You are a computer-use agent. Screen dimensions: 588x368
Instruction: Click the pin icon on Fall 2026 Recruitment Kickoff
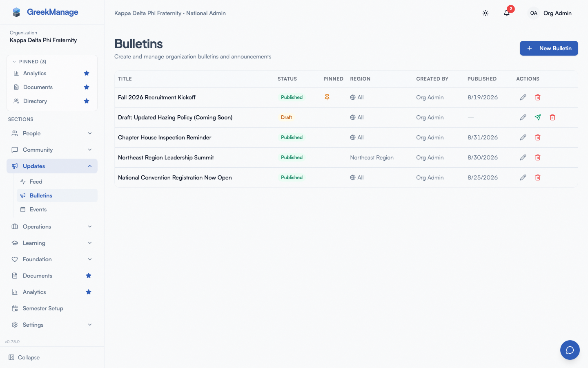327,97
